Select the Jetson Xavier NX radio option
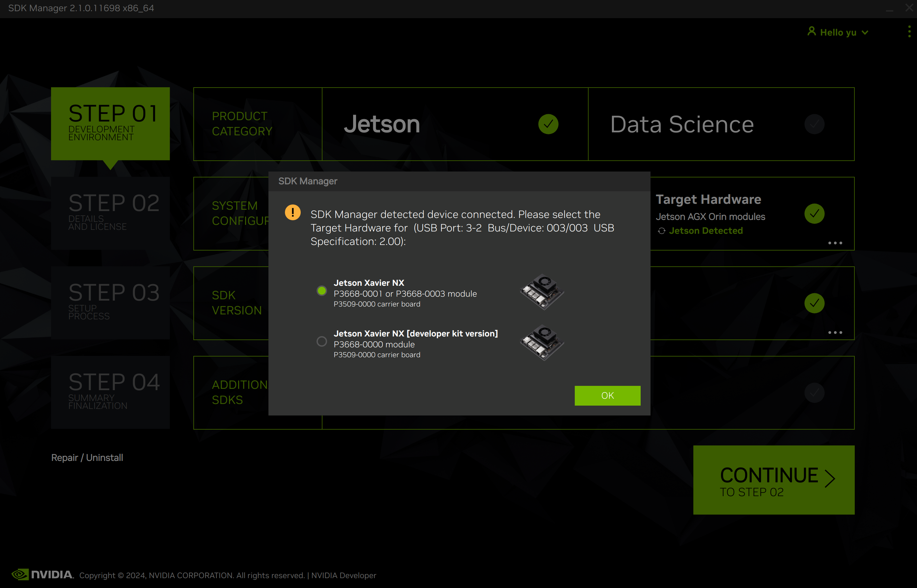The height and width of the screenshot is (588, 917). click(321, 291)
